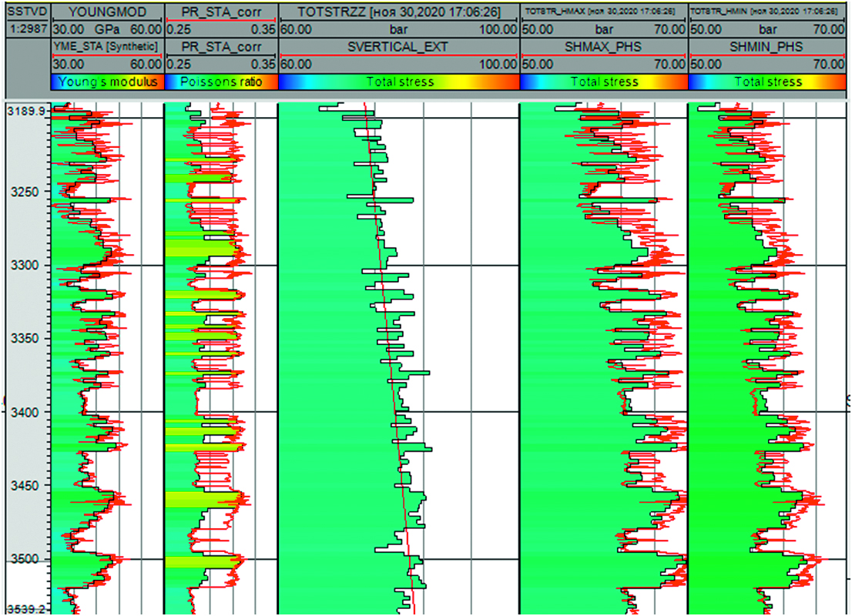Click Total stress color bar under SHMAX_PHS
852x616 pixels.
603,82
